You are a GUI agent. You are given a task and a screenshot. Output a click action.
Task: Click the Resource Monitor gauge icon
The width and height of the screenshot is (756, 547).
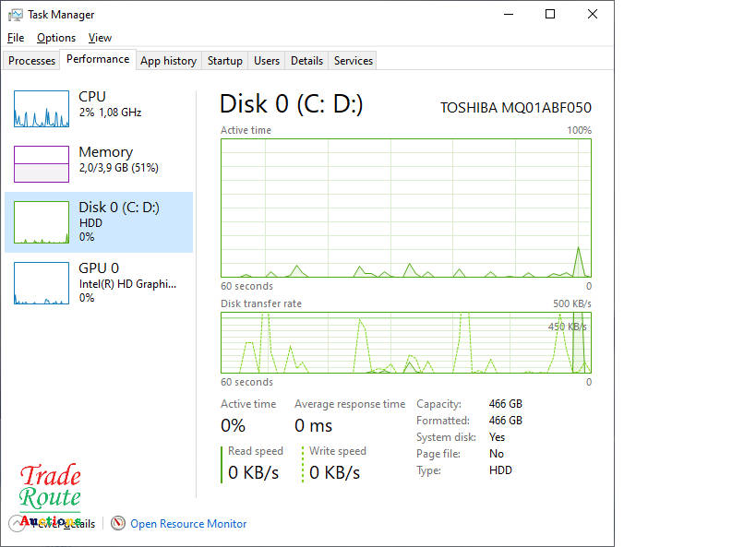pyautogui.click(x=118, y=523)
